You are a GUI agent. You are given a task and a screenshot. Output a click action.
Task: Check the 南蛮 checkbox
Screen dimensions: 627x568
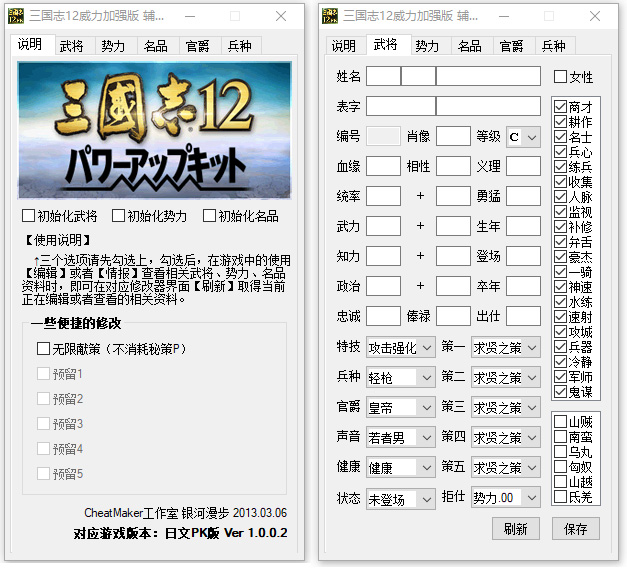560,436
